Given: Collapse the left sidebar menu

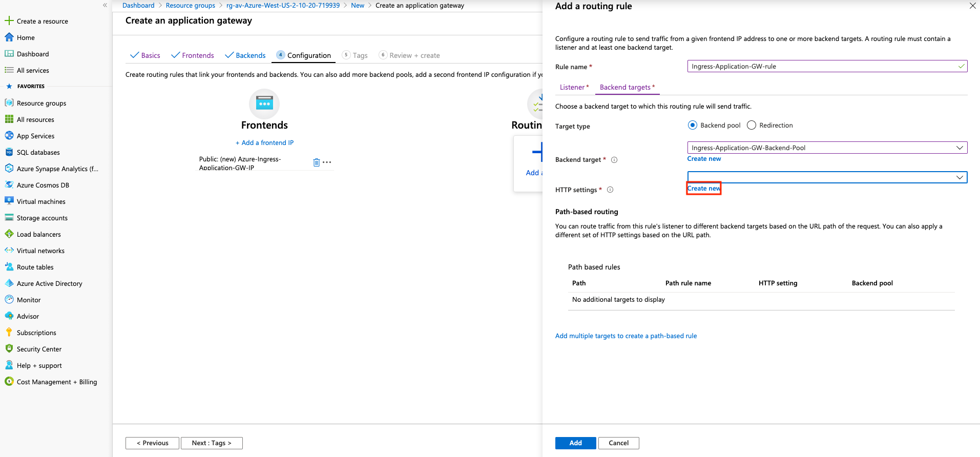Looking at the screenshot, I should coord(105,5).
